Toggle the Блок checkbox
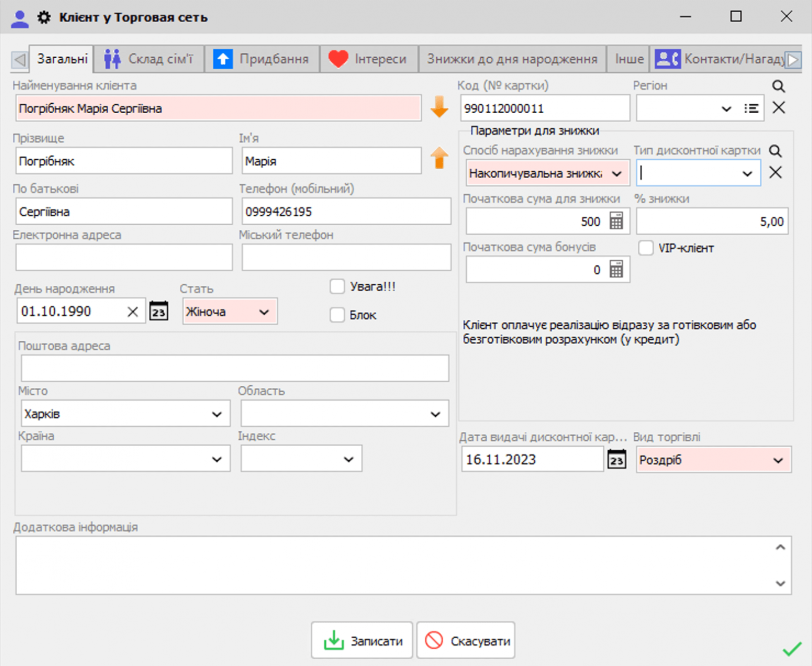812x666 pixels. click(337, 315)
